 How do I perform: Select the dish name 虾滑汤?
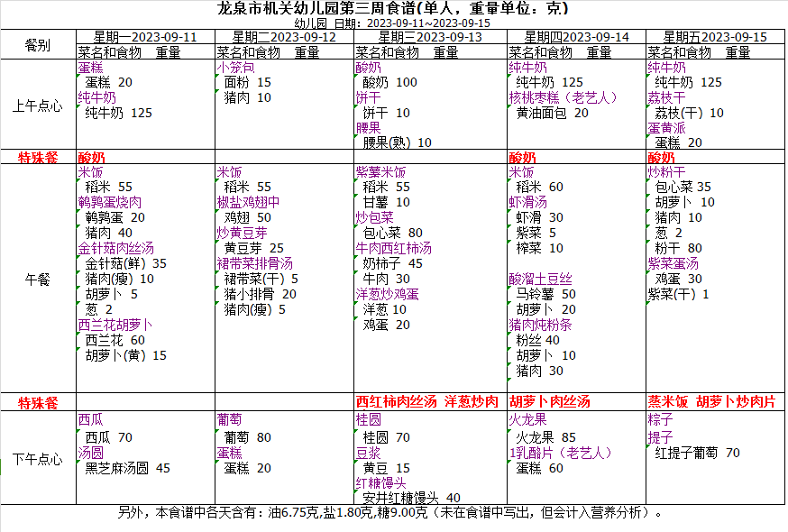point(527,202)
